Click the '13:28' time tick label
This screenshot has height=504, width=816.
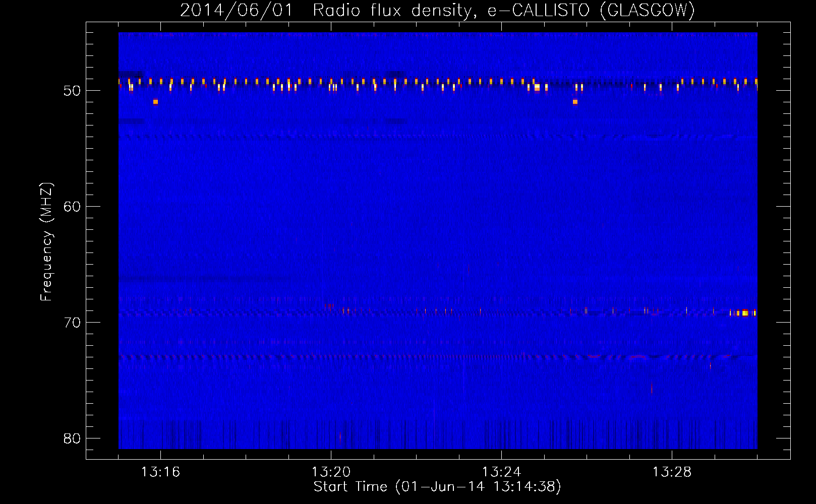pos(672,472)
